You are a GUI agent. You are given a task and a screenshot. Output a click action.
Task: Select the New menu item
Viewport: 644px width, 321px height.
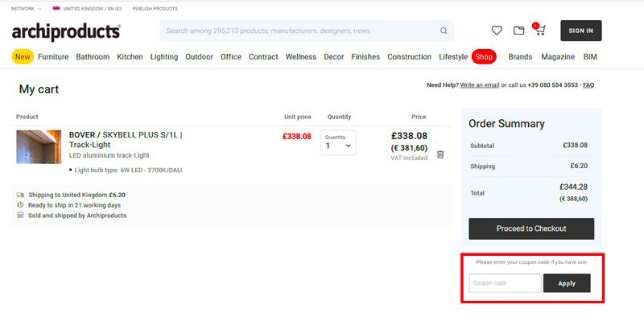(23, 56)
